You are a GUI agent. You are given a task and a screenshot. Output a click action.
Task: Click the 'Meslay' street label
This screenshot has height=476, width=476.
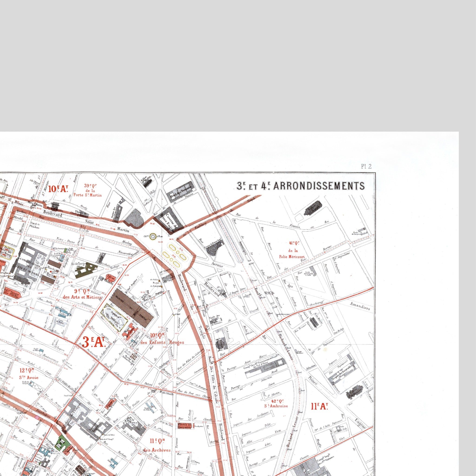click(x=127, y=243)
